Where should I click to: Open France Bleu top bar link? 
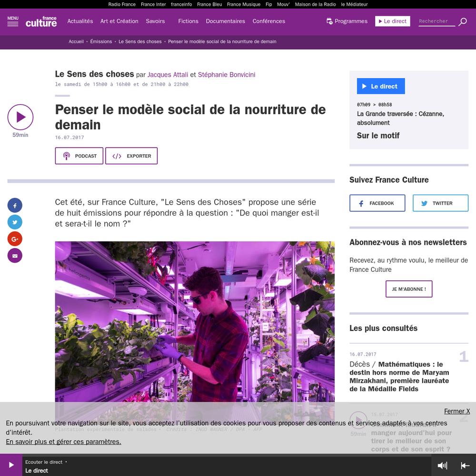click(209, 4)
